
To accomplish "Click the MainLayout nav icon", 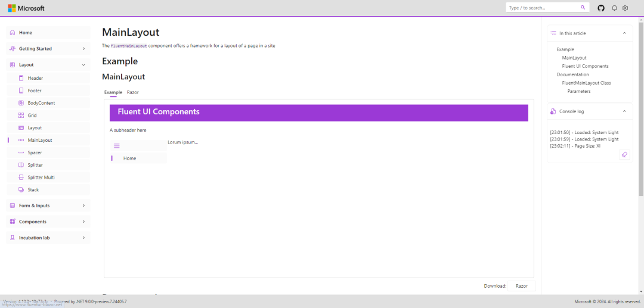I will (x=21, y=140).
